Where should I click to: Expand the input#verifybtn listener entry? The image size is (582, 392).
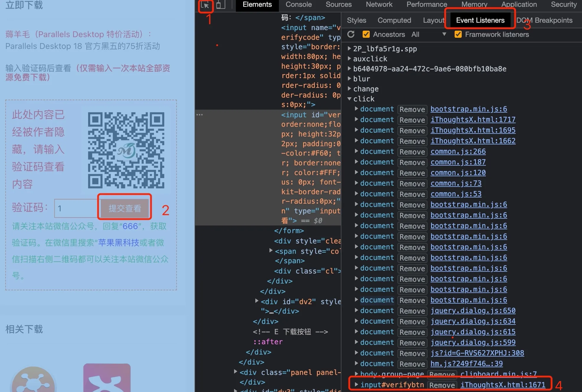pos(356,385)
